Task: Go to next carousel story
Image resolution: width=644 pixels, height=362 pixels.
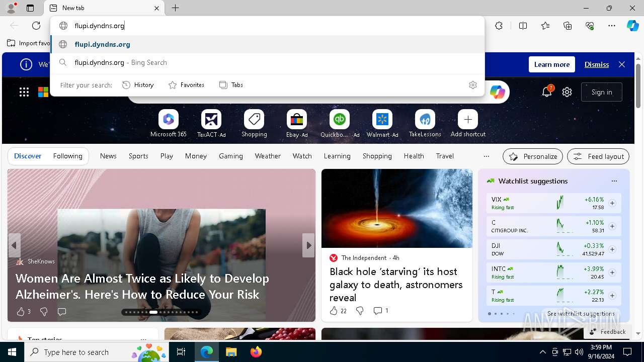Action: click(x=308, y=245)
